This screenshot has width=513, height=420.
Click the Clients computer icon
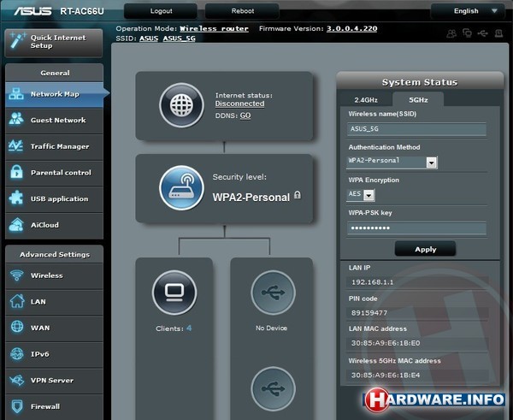(174, 293)
